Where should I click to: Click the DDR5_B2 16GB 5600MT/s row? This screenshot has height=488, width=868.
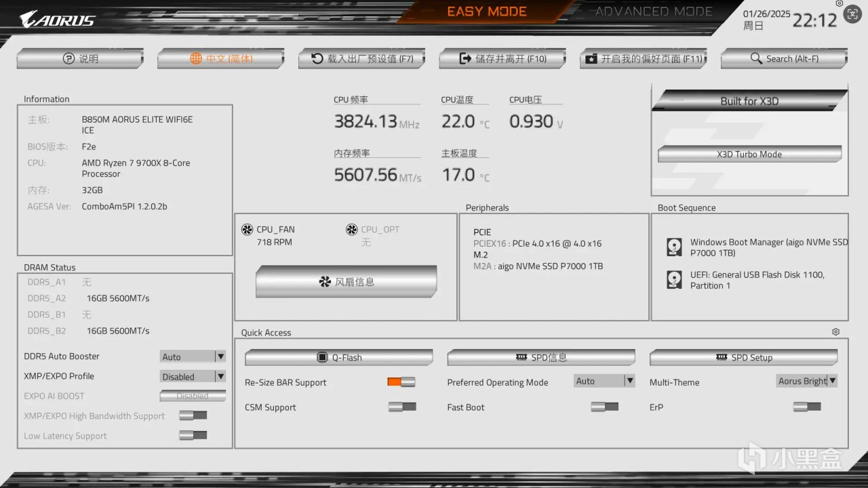89,331
